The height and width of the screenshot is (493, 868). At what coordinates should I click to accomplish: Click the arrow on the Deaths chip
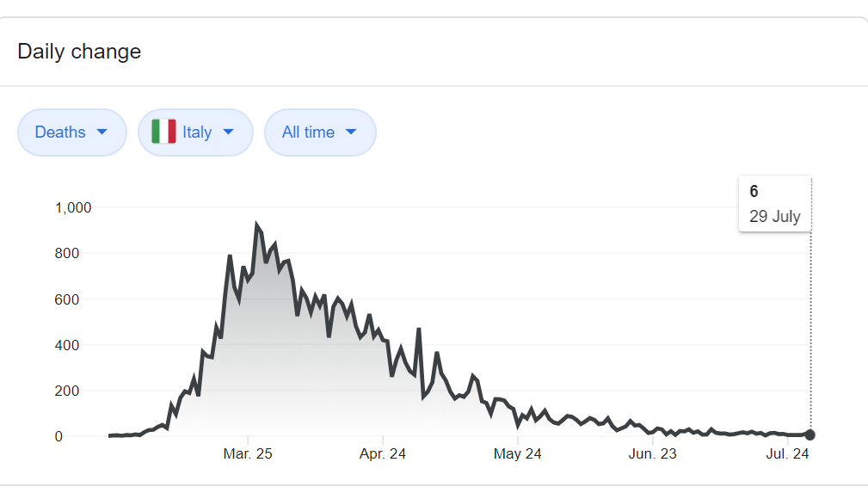click(102, 132)
